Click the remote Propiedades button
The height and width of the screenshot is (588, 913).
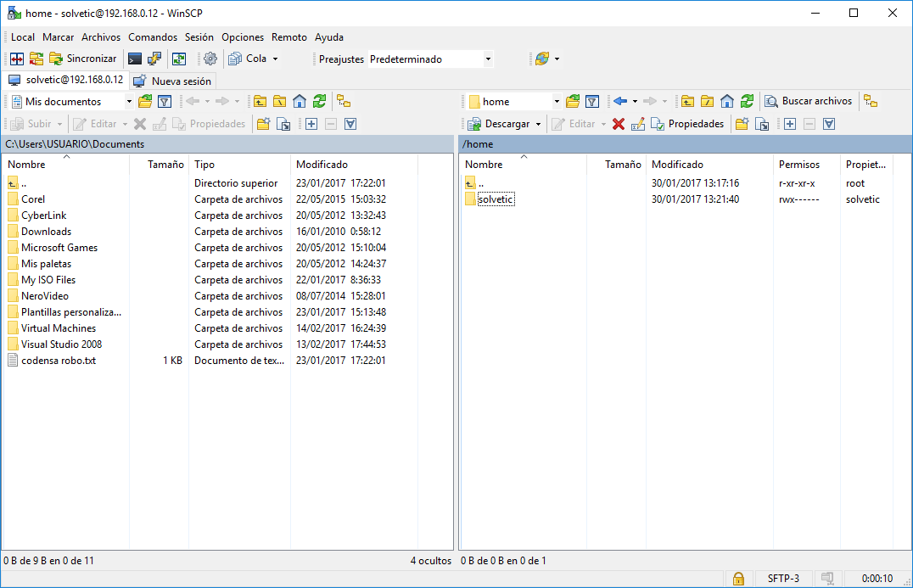[x=687, y=123]
